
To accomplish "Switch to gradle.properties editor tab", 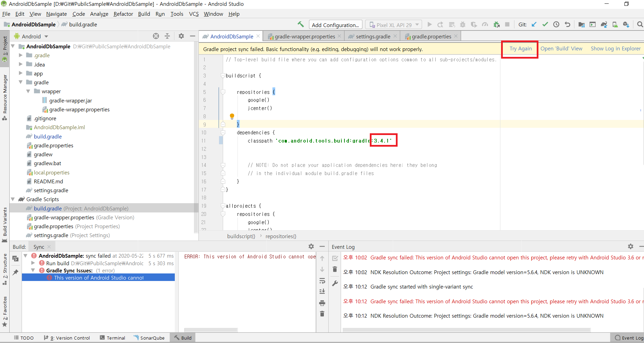I will 431,36.
